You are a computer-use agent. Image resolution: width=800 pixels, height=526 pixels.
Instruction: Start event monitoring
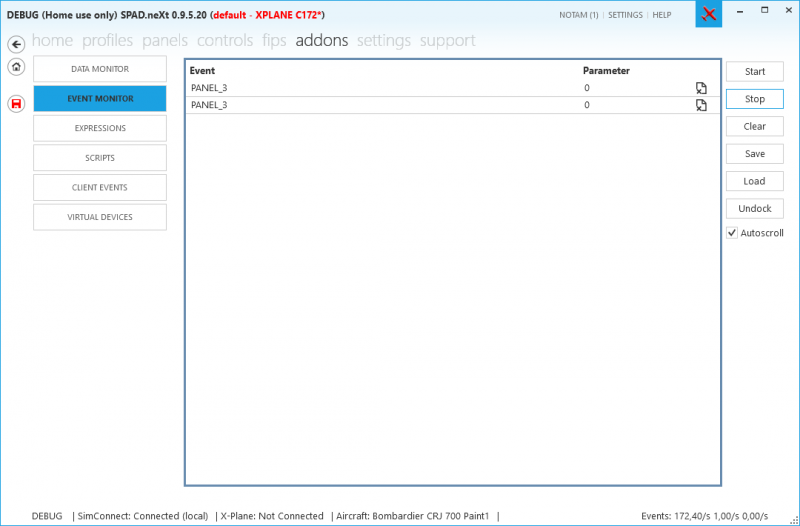click(755, 71)
